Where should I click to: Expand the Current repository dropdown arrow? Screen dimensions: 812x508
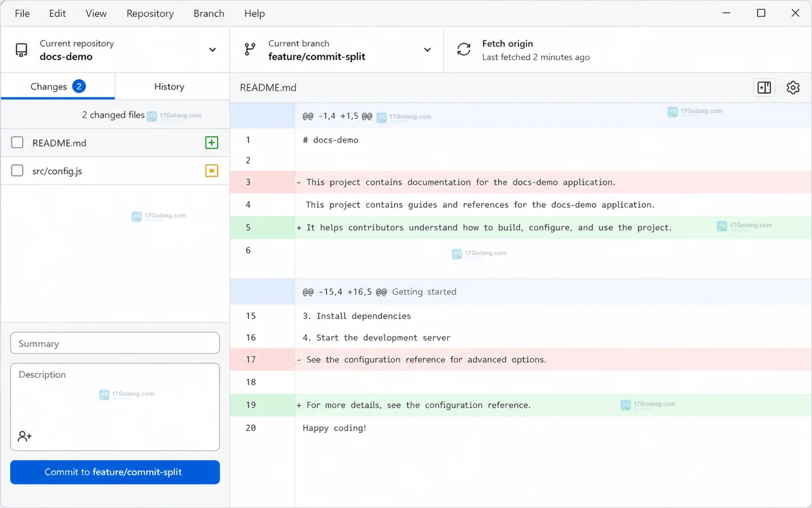point(213,49)
